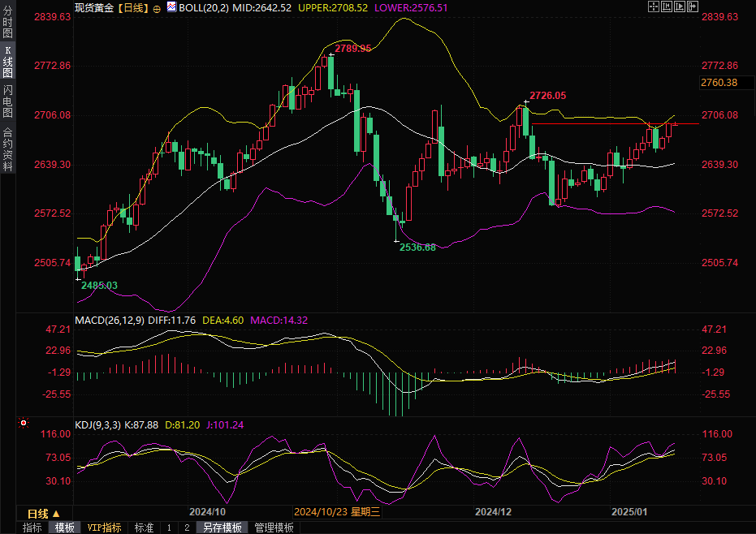
Task: Click the second chart control icon at top right
Action: [x=667, y=6]
